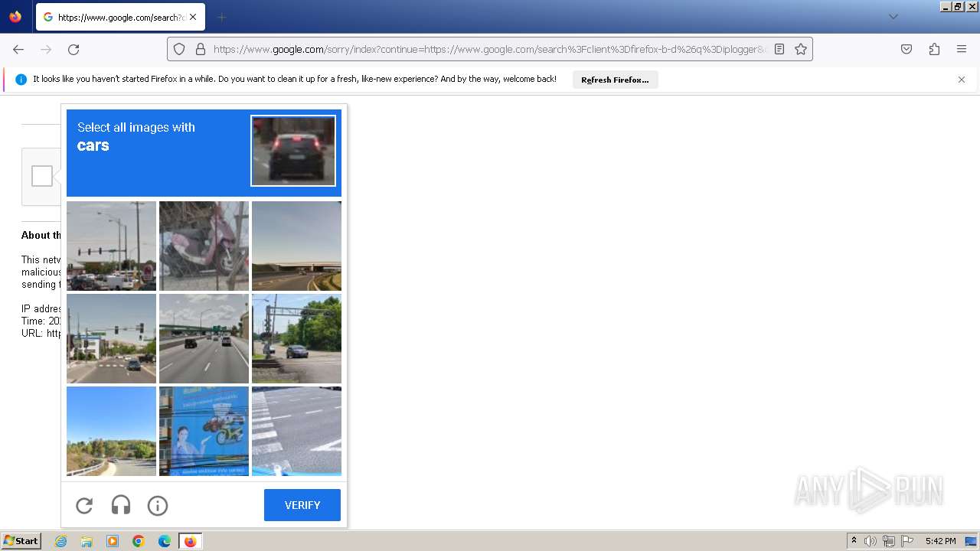This screenshot has width=980, height=551.
Task: Tick the I'm not a robot checkbox
Action: (x=42, y=176)
